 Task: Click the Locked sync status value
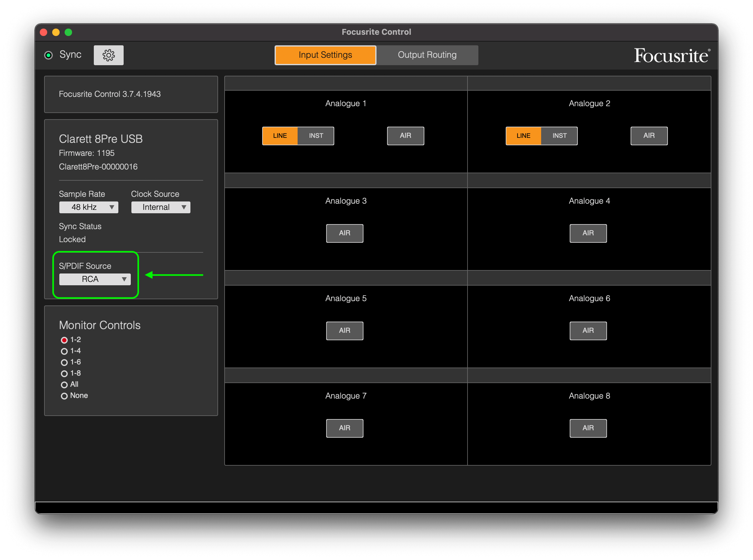[x=72, y=239]
